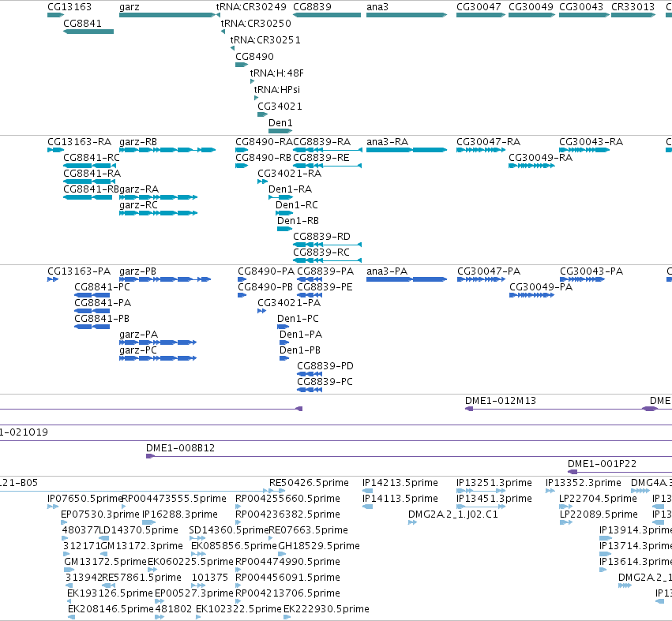
Task: Open the CG30049-RA transcript
Action: 531,166
